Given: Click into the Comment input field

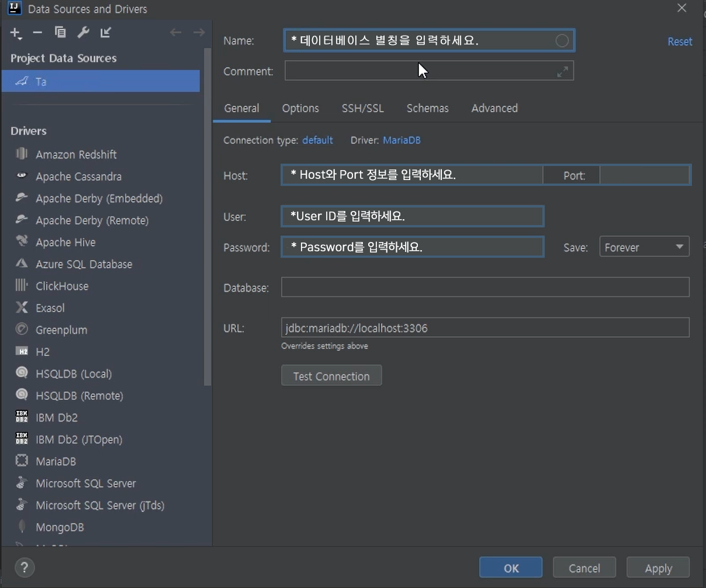Looking at the screenshot, I should point(429,71).
